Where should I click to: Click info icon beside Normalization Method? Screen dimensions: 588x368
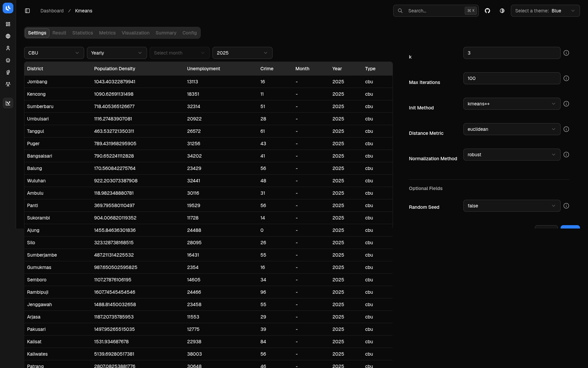566,155
